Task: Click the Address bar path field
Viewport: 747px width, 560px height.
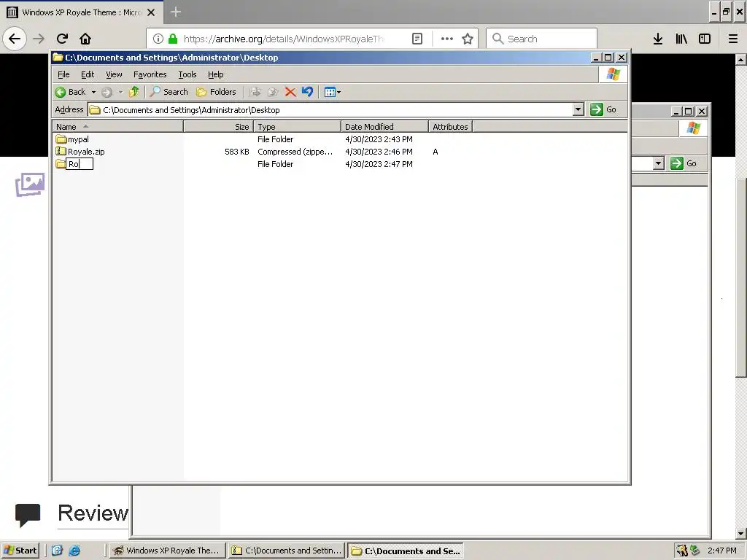Action: 330,110
